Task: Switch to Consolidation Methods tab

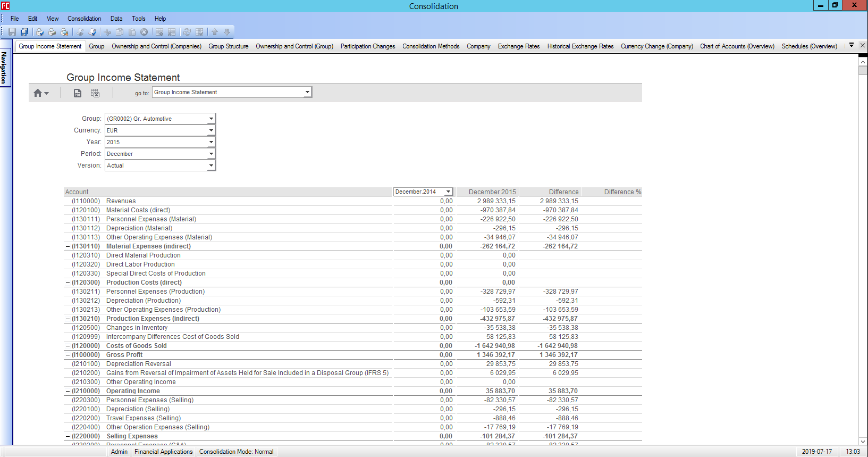Action: pos(431,46)
